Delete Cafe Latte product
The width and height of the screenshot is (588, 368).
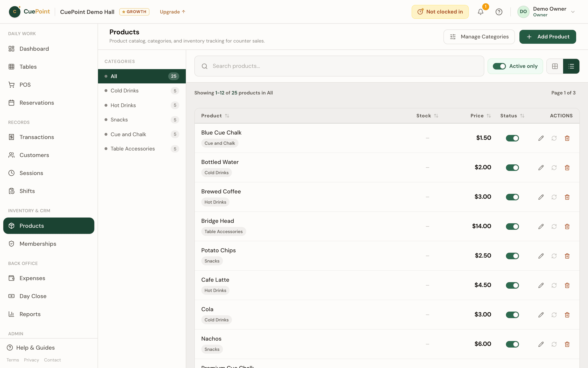click(x=567, y=285)
